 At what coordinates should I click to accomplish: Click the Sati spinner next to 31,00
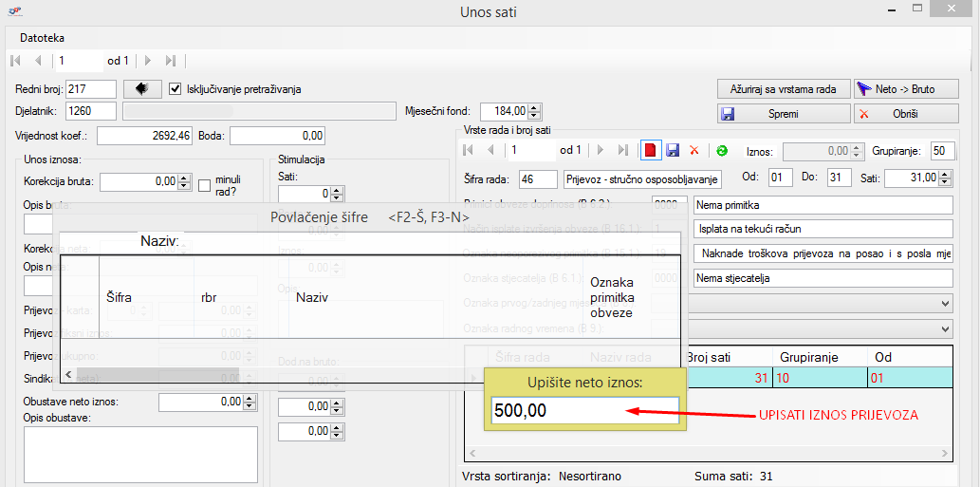point(946,178)
